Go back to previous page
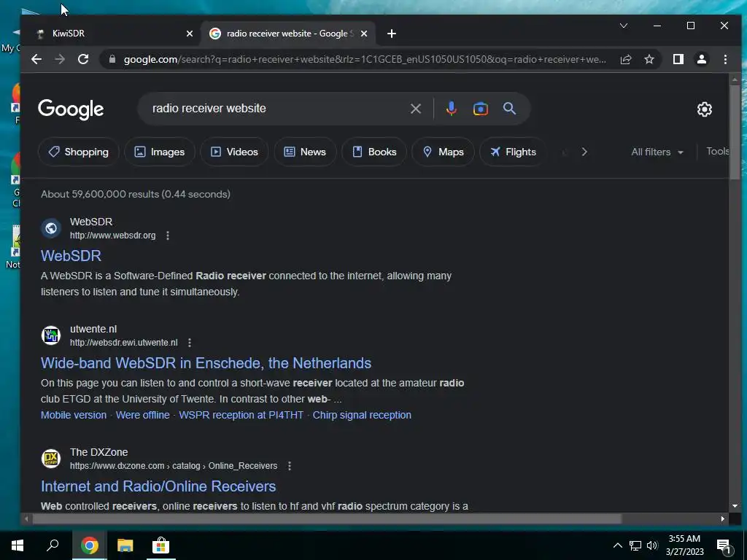The width and height of the screenshot is (747, 560). [36, 59]
